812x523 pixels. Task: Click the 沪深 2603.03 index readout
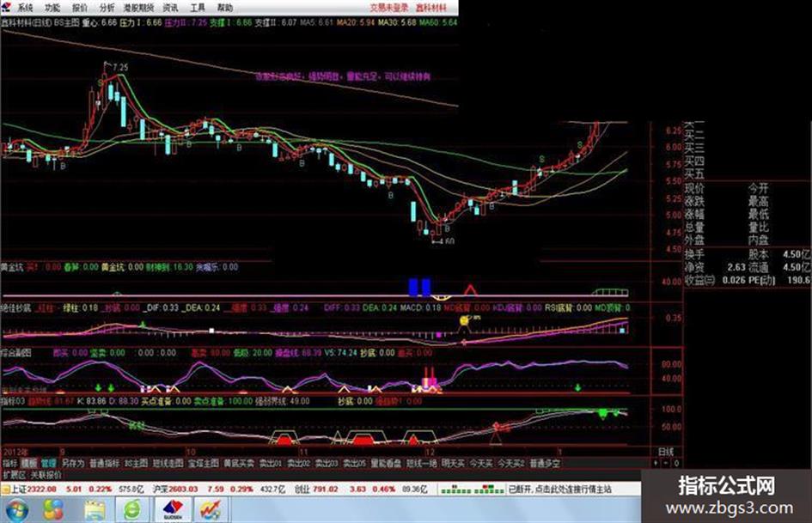click(175, 489)
